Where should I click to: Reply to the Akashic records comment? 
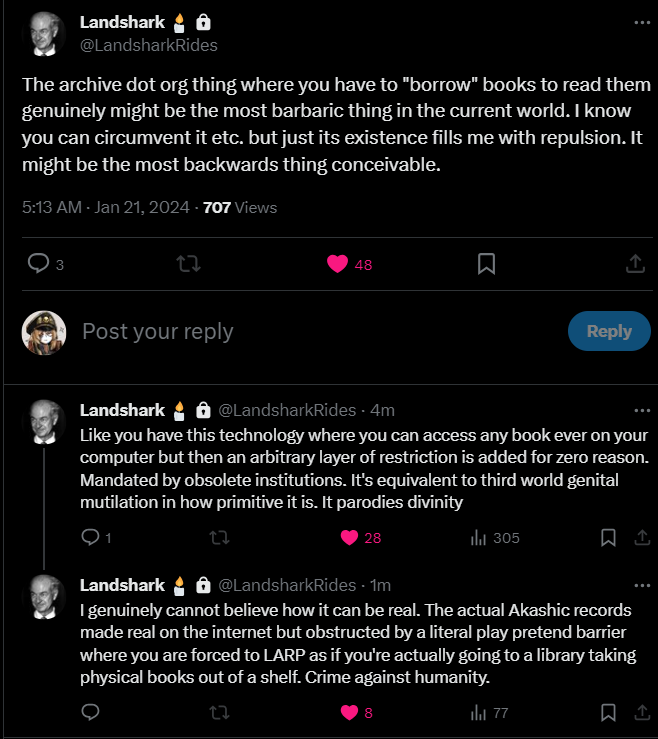pyautogui.click(x=90, y=712)
